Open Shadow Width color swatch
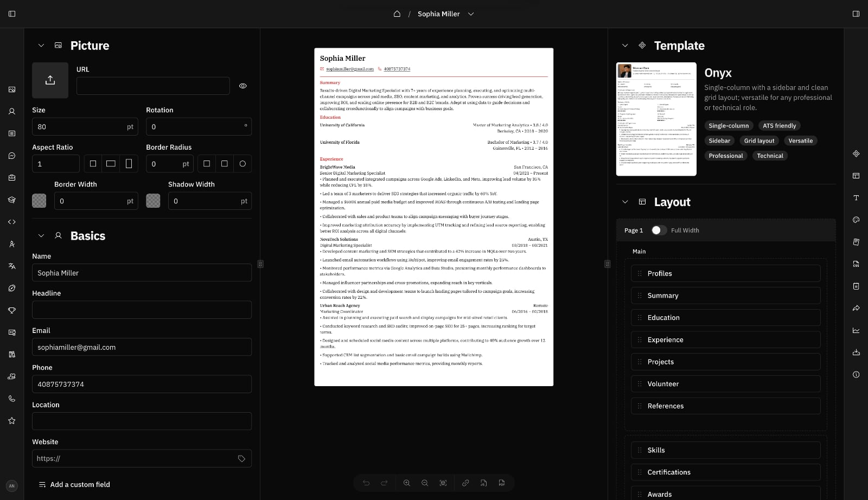868x500 pixels. tap(153, 201)
